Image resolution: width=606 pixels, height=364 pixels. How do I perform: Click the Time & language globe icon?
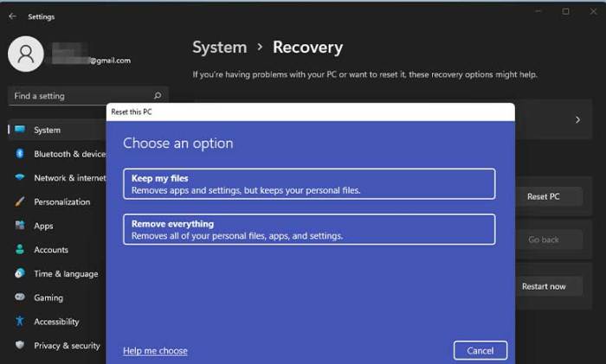tap(20, 273)
